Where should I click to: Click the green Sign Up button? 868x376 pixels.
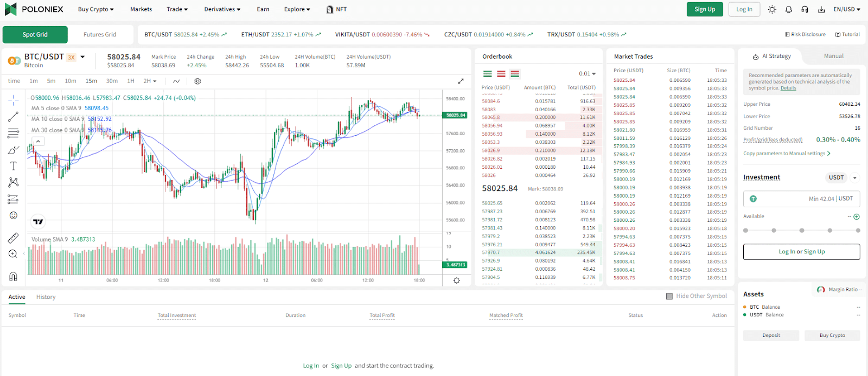click(705, 9)
